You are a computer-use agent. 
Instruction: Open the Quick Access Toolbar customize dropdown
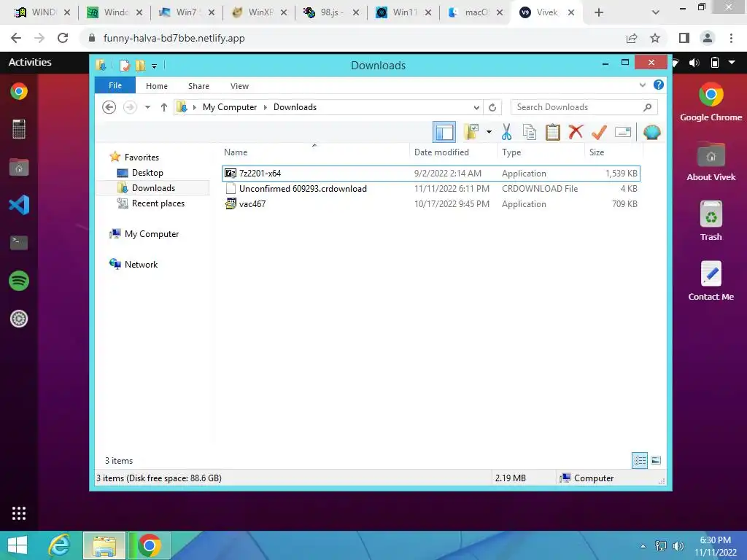pos(154,66)
